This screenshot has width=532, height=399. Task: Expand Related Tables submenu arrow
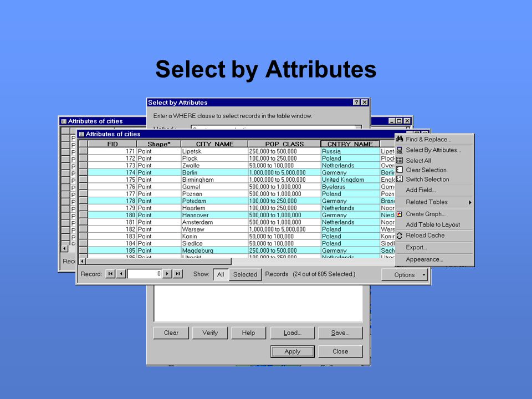tap(470, 202)
